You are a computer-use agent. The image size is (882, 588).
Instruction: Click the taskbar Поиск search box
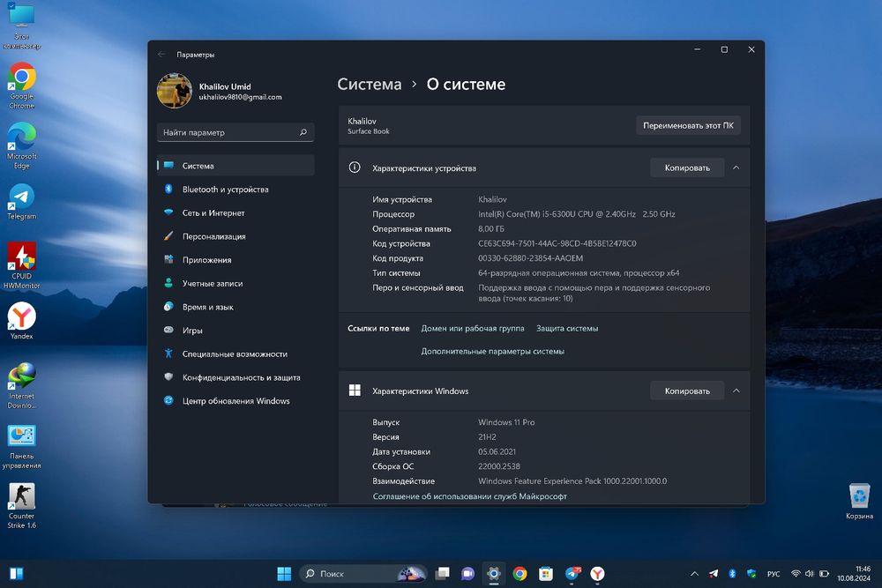coord(363,574)
